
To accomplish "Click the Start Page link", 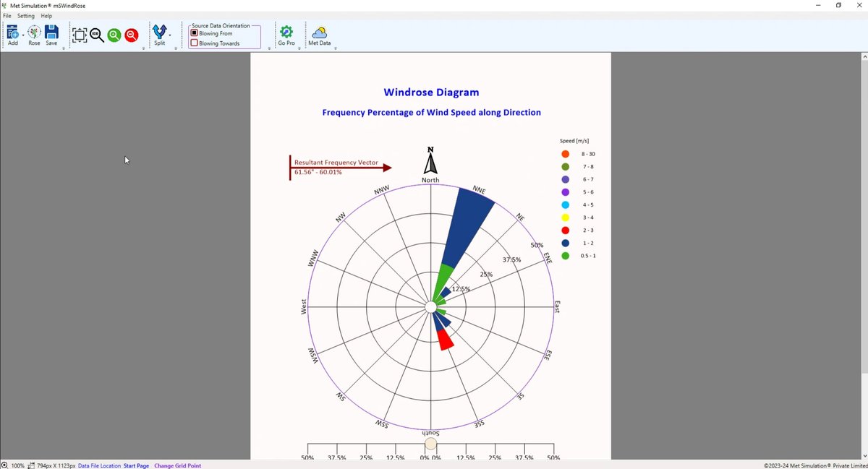I will tap(136, 466).
